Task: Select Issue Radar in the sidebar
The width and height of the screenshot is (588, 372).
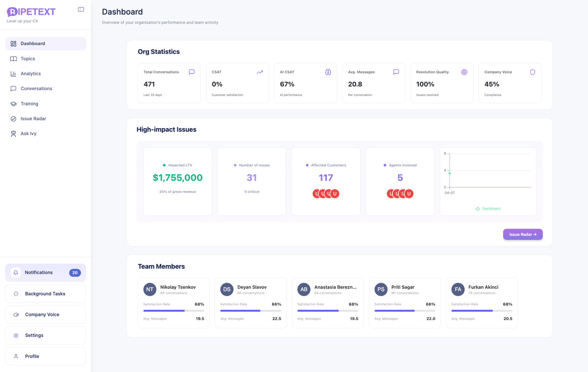Action: pos(33,118)
